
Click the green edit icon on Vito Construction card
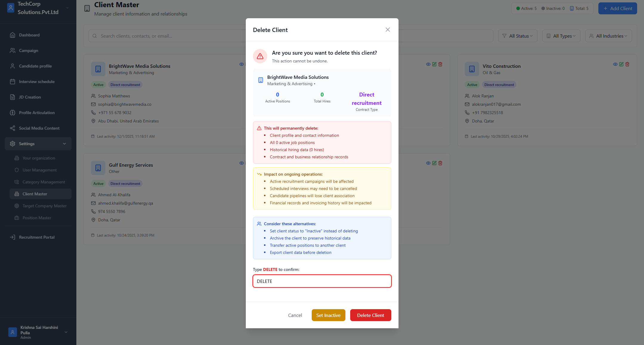(x=621, y=64)
